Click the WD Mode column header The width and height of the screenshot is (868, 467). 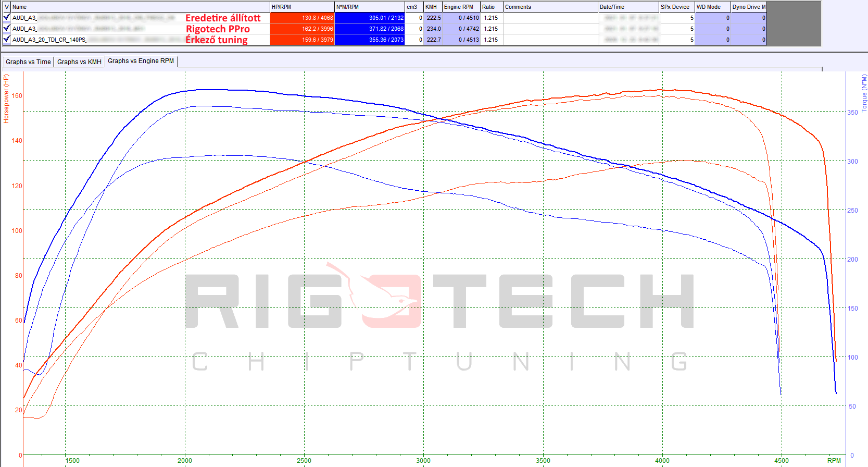[x=713, y=7]
